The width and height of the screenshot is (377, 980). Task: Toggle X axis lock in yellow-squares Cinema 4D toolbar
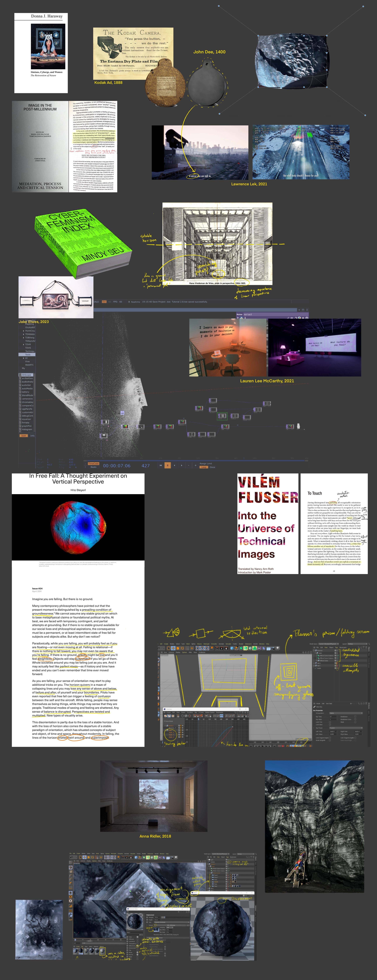click(198, 648)
